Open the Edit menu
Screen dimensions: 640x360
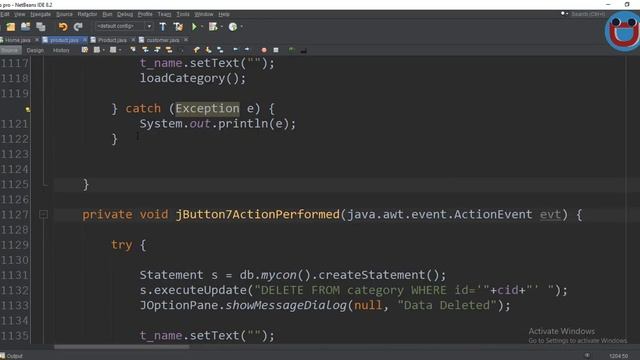tap(4, 14)
